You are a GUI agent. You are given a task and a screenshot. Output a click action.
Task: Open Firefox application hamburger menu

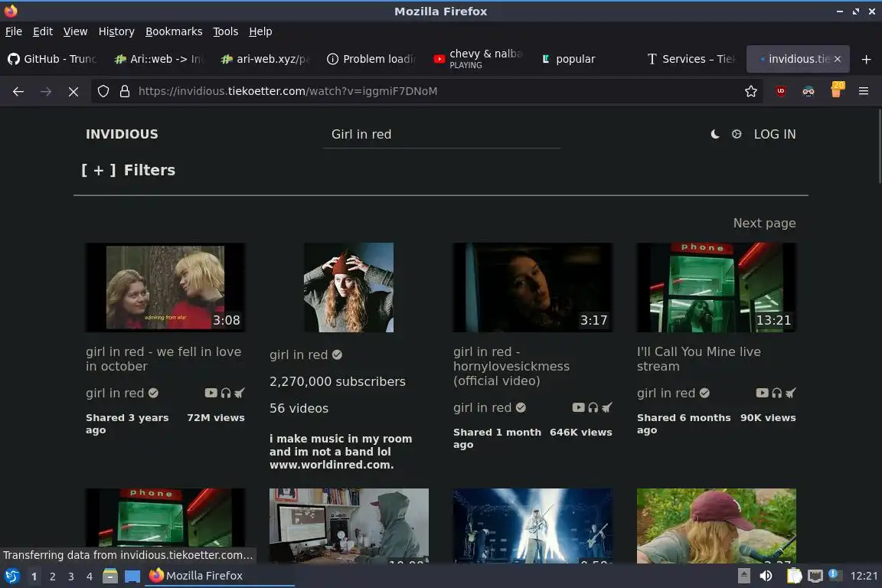pyautogui.click(x=864, y=91)
